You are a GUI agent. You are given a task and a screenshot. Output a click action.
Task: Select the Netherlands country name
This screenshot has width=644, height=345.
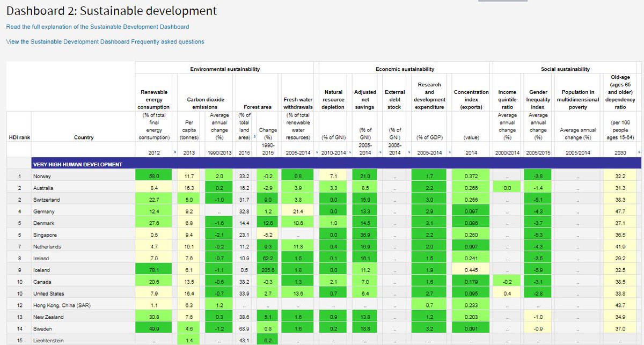(47, 247)
